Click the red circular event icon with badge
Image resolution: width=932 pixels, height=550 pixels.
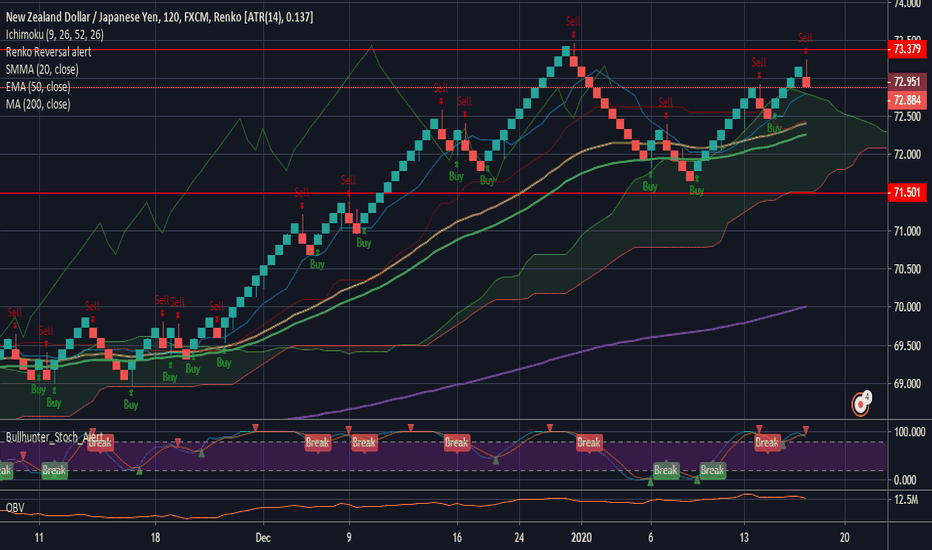860,403
